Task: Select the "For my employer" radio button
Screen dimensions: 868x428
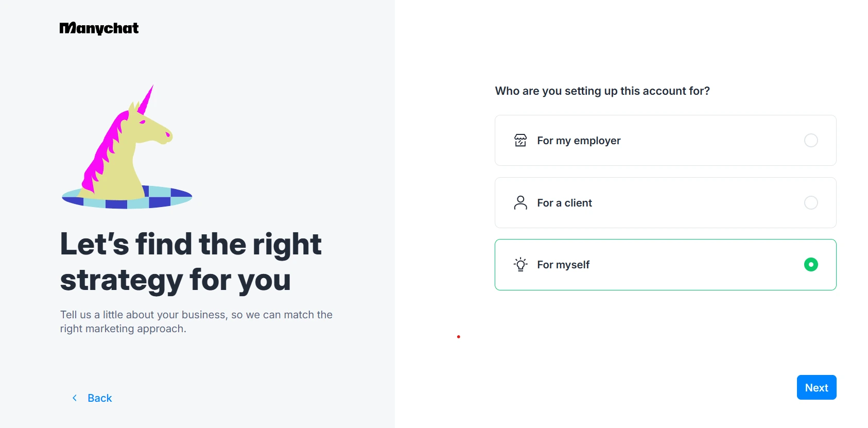Action: [811, 141]
